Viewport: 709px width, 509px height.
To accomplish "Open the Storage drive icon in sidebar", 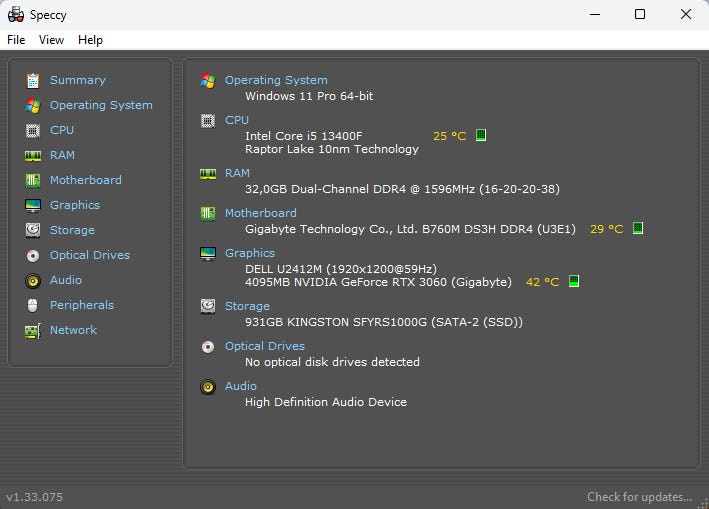I will point(33,230).
